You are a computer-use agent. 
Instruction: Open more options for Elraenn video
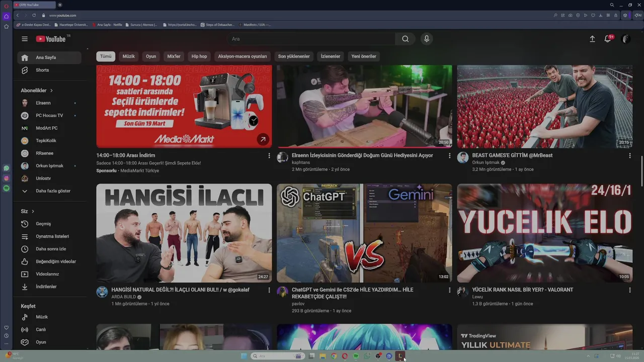pyautogui.click(x=449, y=156)
